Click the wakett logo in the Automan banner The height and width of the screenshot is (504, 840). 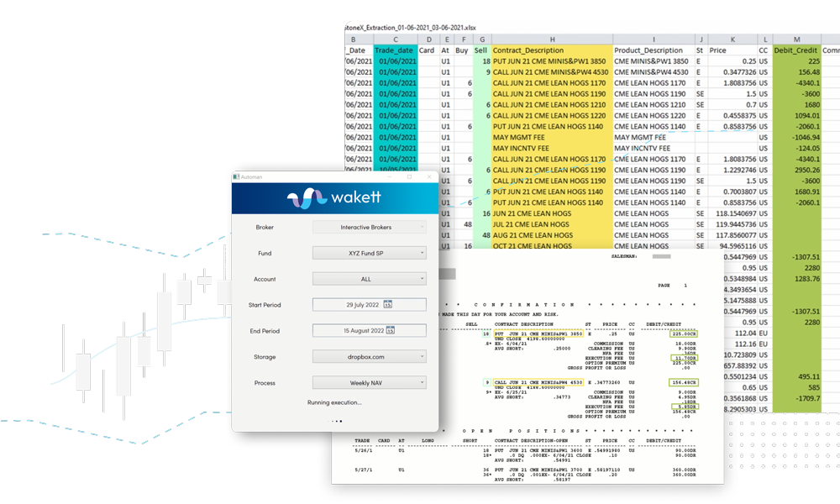(x=334, y=197)
